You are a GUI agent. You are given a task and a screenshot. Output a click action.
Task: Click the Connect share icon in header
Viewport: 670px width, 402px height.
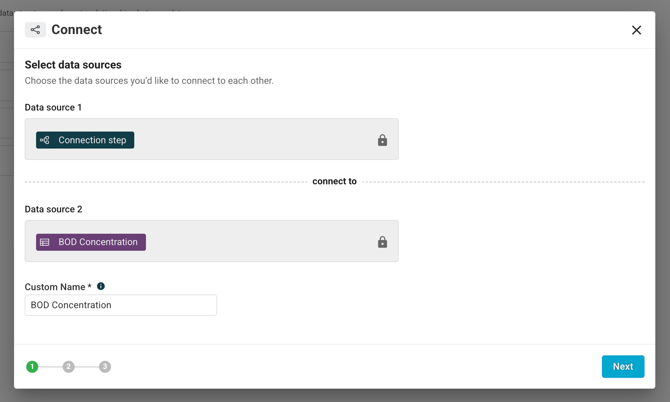point(35,30)
